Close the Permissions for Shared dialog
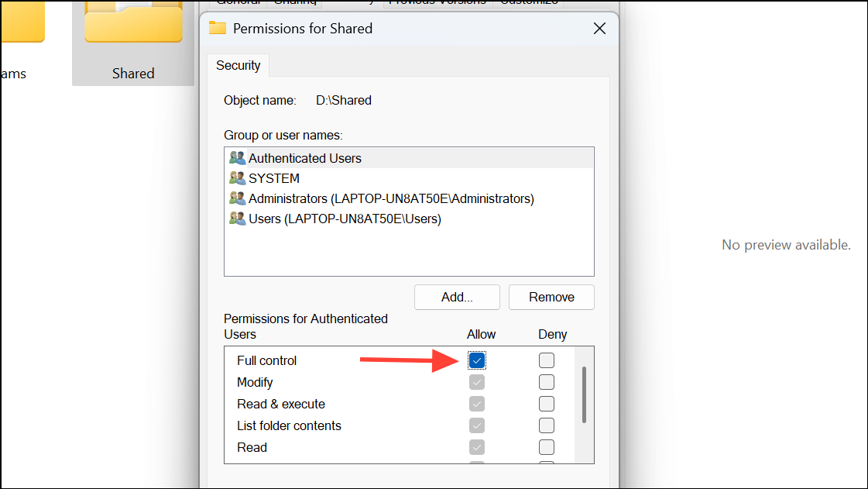The height and width of the screenshot is (489, 868). pyautogui.click(x=599, y=28)
